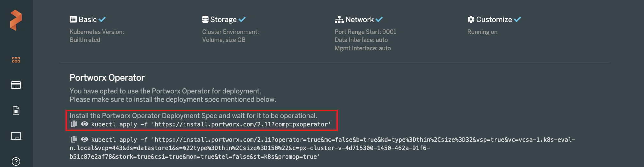Copy the long operator=true kubectl command
This screenshot has height=167, width=644.
pyautogui.click(x=74, y=139)
